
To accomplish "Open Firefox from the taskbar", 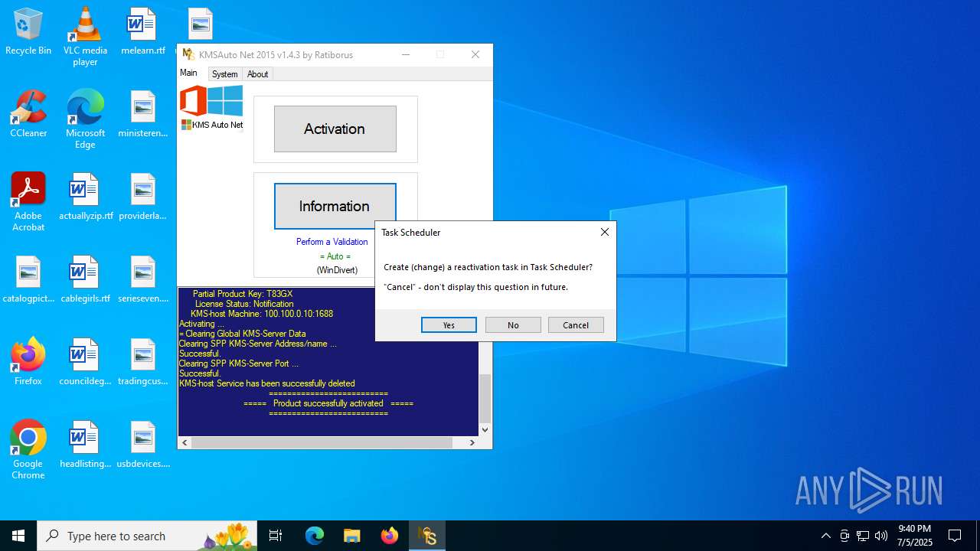I will point(390,536).
